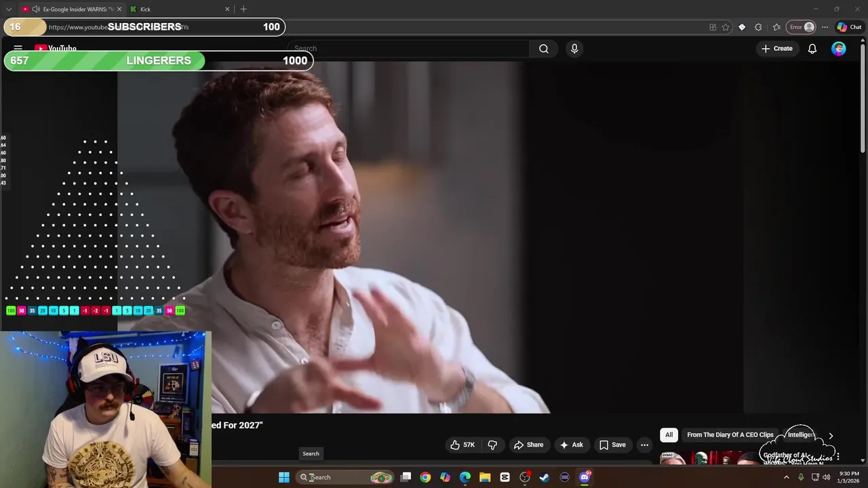Open the tab search dropdown arrow

[x=9, y=9]
